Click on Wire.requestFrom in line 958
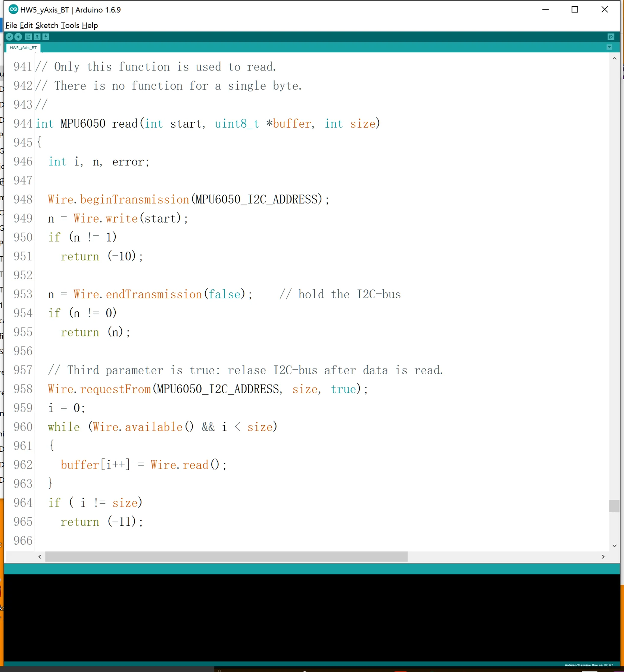 99,389
